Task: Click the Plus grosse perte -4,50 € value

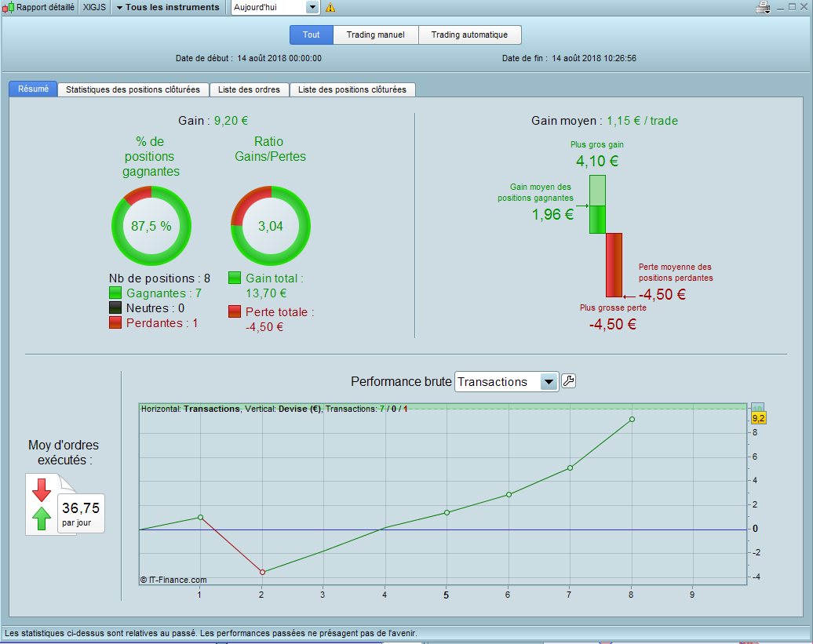Action: (613, 324)
